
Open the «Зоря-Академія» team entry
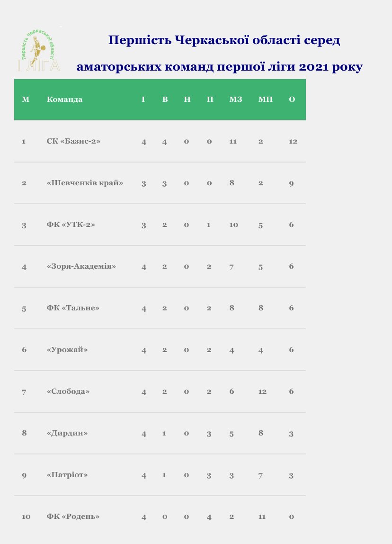pos(81,266)
